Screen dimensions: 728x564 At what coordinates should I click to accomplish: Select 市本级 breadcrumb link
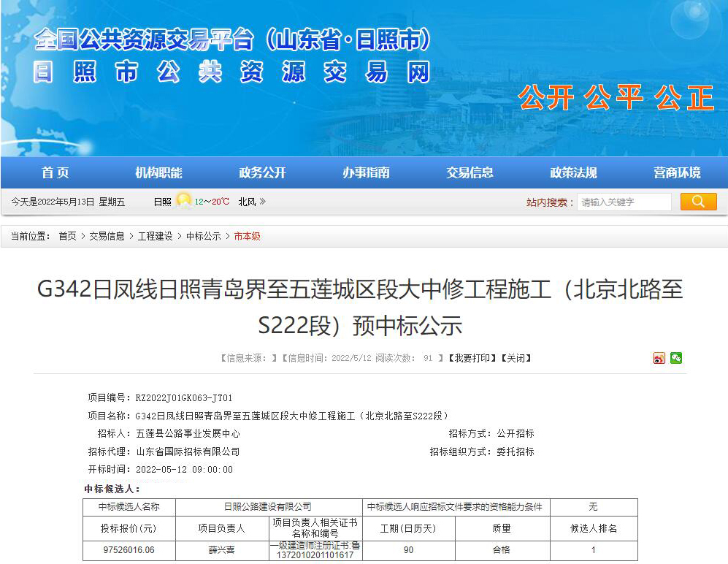(x=247, y=236)
